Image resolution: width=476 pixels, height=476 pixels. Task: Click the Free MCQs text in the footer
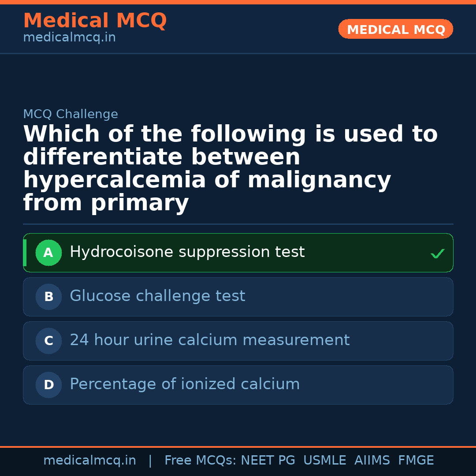(x=200, y=461)
